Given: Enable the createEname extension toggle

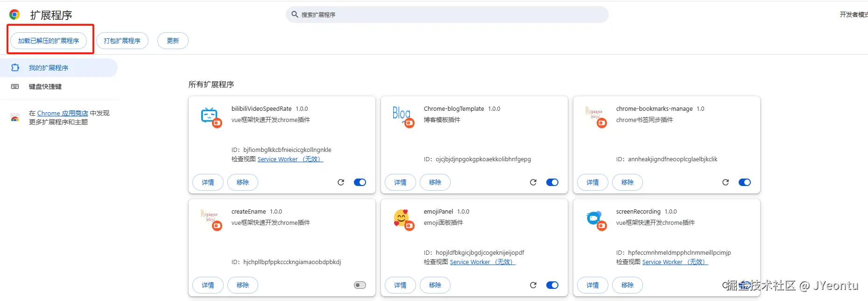Looking at the screenshot, I should tap(360, 285).
